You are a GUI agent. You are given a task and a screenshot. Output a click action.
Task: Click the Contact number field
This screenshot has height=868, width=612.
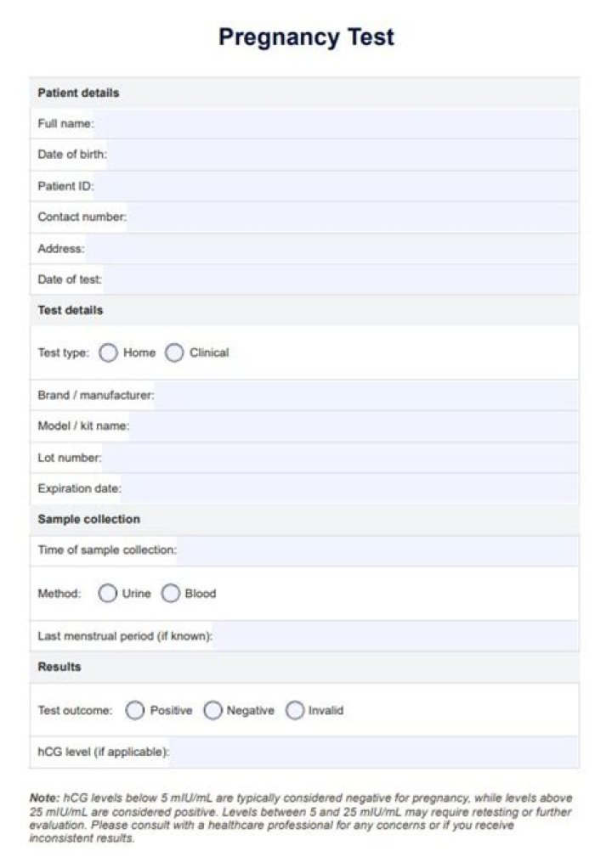(x=353, y=217)
